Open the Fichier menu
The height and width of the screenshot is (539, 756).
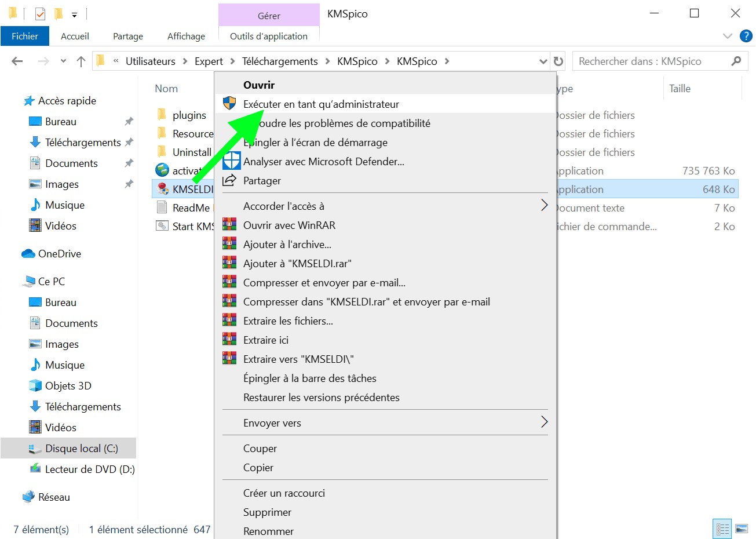pos(25,36)
